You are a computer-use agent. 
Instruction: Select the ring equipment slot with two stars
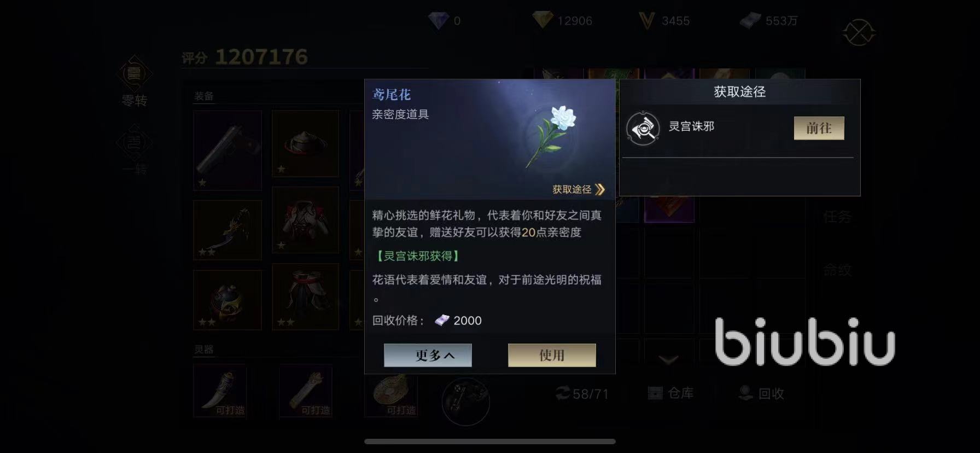227,300
